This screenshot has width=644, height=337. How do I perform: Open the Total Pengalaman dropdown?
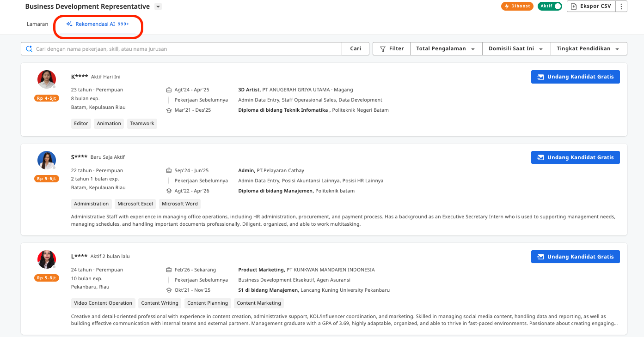tap(446, 49)
